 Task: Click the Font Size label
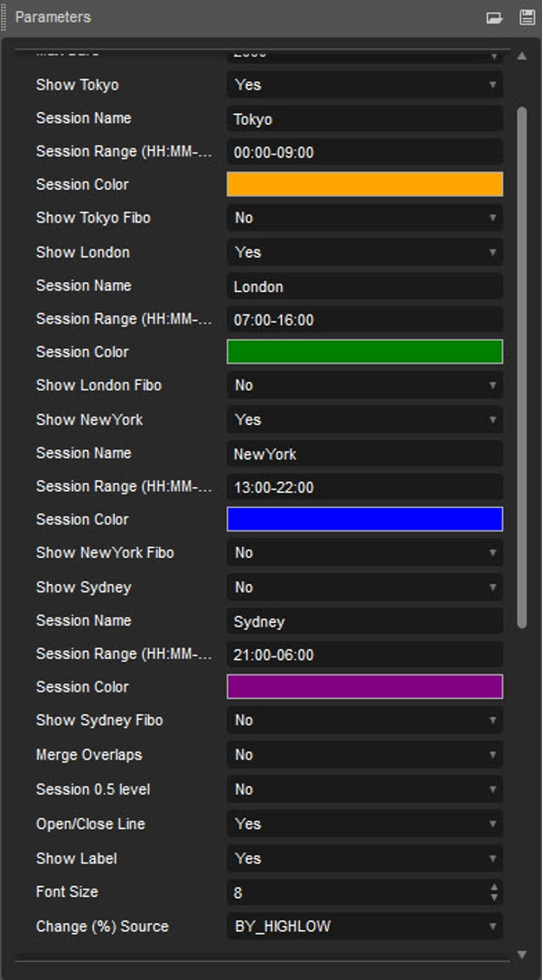pyautogui.click(x=67, y=891)
